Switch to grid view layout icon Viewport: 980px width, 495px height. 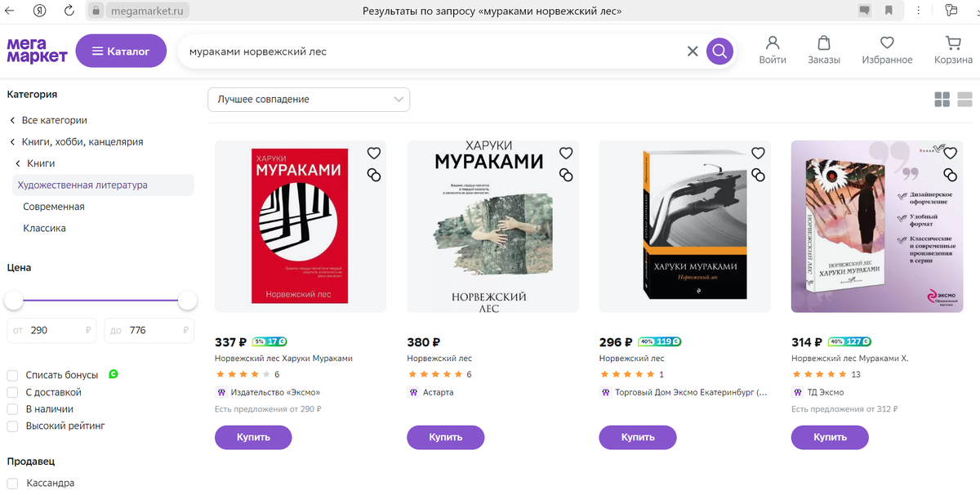click(942, 99)
